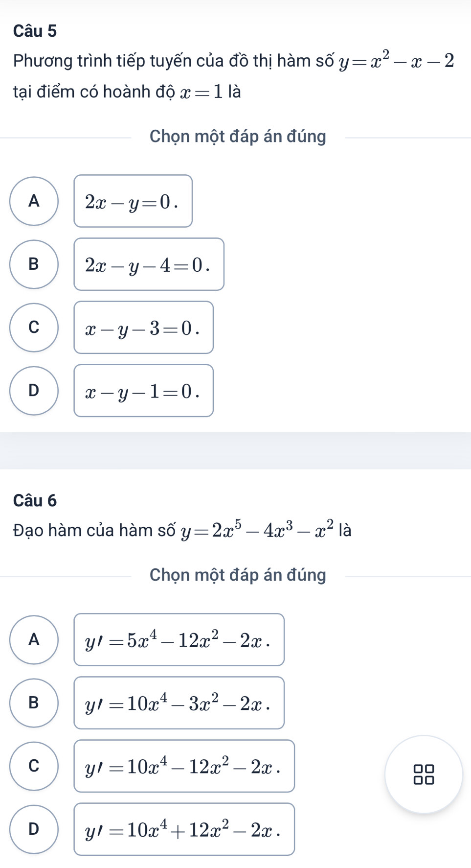Choose the answer box x − y − 3 = 0
The height and width of the screenshot is (868, 471).
click(x=143, y=328)
